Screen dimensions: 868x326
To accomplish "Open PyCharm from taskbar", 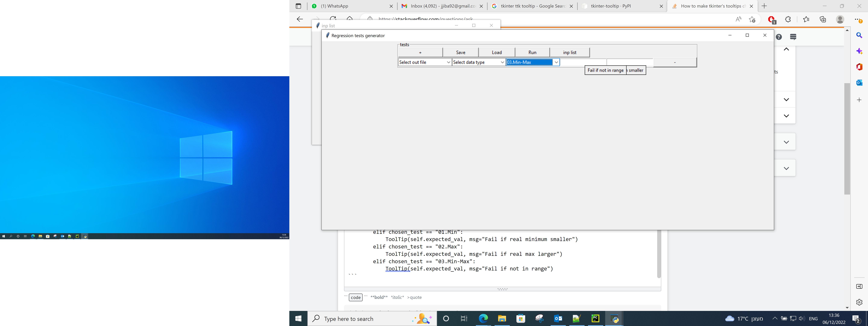I will point(595,319).
